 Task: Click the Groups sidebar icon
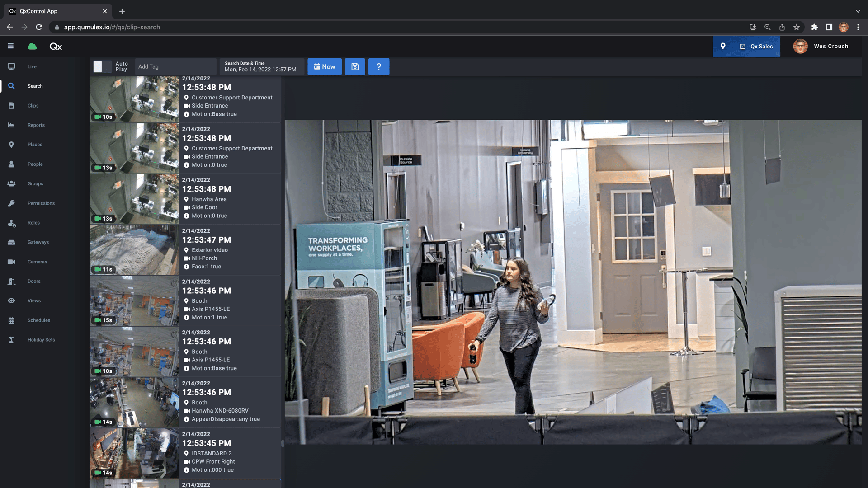11,183
